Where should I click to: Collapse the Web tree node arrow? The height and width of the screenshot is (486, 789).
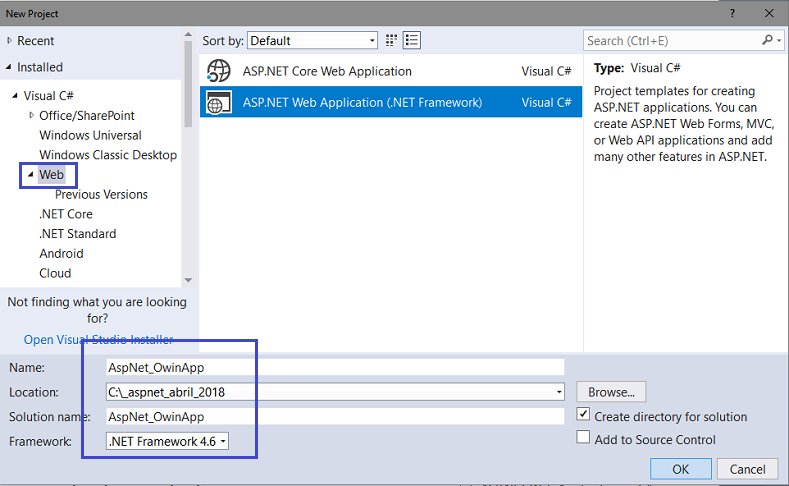(31, 175)
